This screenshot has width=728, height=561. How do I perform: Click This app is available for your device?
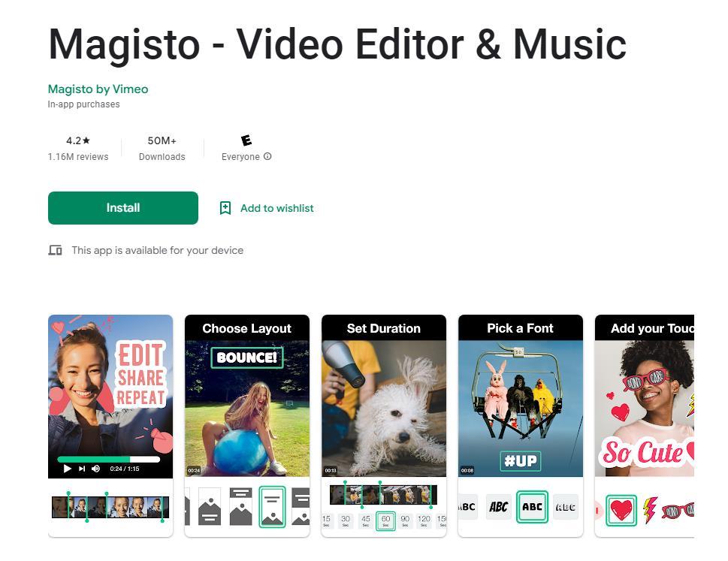[157, 251]
